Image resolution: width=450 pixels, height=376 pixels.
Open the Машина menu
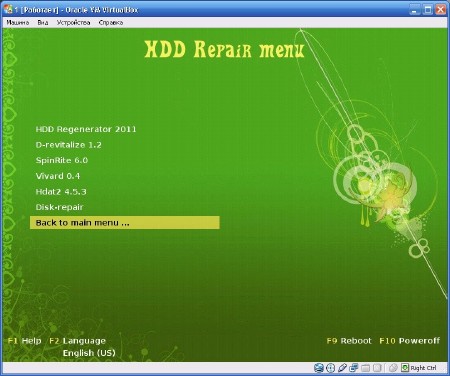click(x=18, y=23)
